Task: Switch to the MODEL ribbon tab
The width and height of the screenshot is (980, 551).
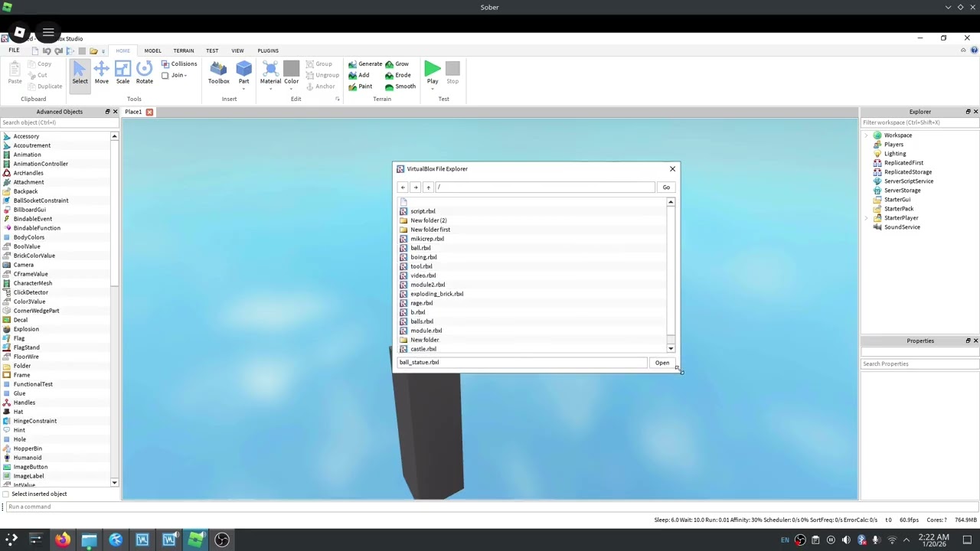Action: click(152, 51)
